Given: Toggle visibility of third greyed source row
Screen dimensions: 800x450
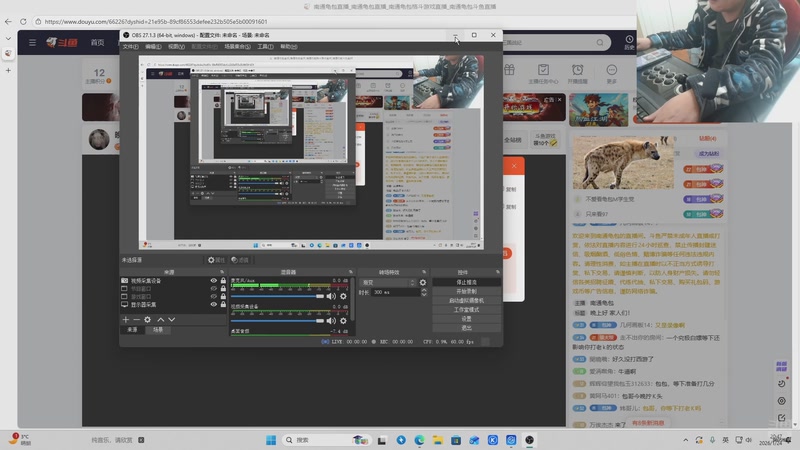Looking at the screenshot, I should pos(214,296).
